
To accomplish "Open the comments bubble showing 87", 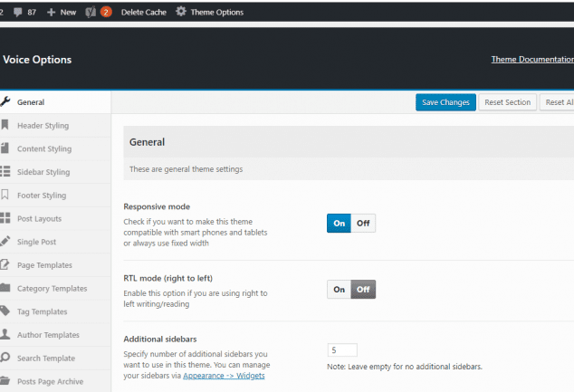I will point(17,12).
